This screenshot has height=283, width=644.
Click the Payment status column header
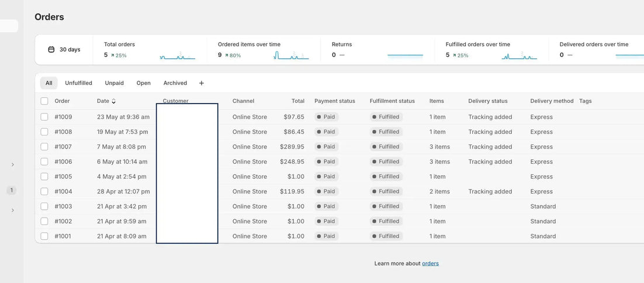335,101
